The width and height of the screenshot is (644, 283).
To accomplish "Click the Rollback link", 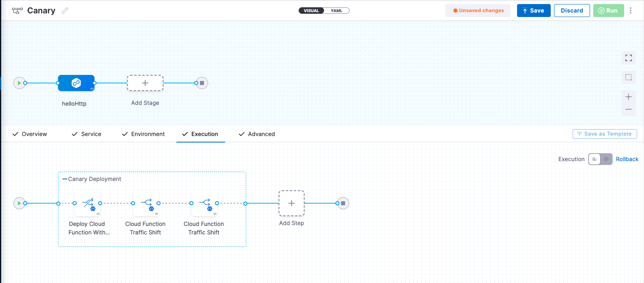I will click(627, 159).
